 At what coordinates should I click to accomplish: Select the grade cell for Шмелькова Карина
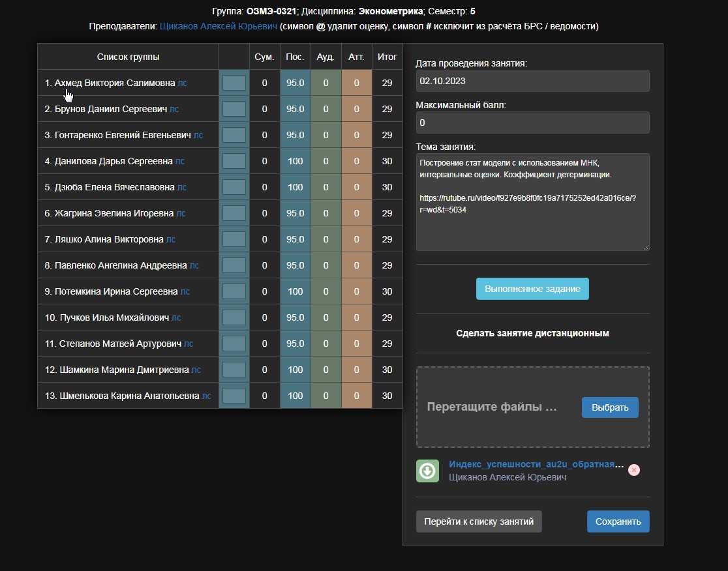pos(234,396)
